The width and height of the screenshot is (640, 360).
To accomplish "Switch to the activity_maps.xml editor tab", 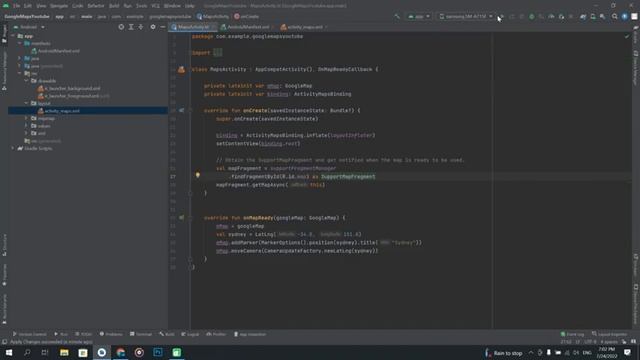I will 304,27.
